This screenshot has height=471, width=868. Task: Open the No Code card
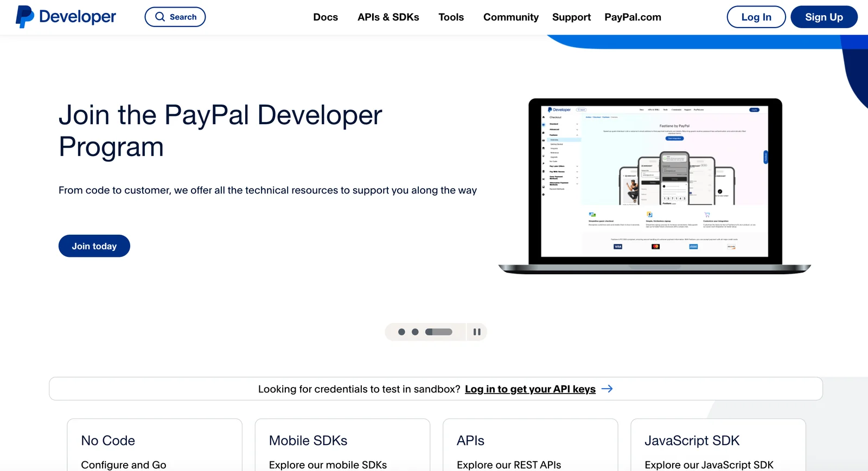tap(155, 446)
